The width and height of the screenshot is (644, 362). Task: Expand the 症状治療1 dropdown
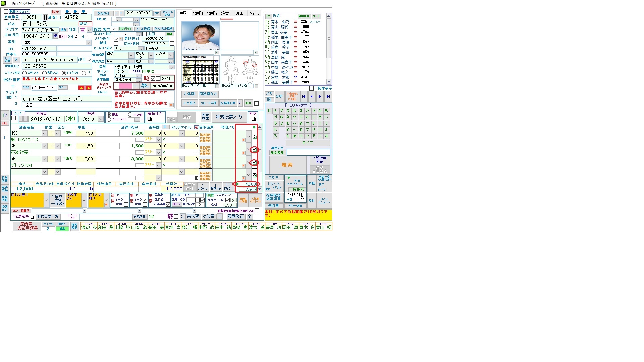click(46, 200)
